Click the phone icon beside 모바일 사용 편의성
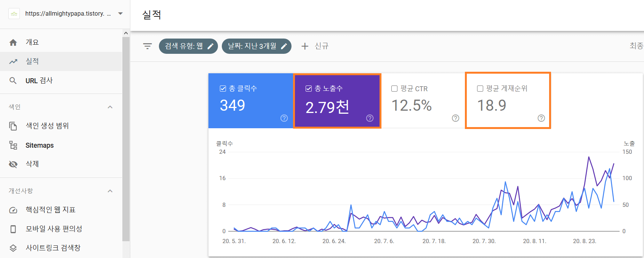This screenshot has width=644, height=258. coord(13,229)
